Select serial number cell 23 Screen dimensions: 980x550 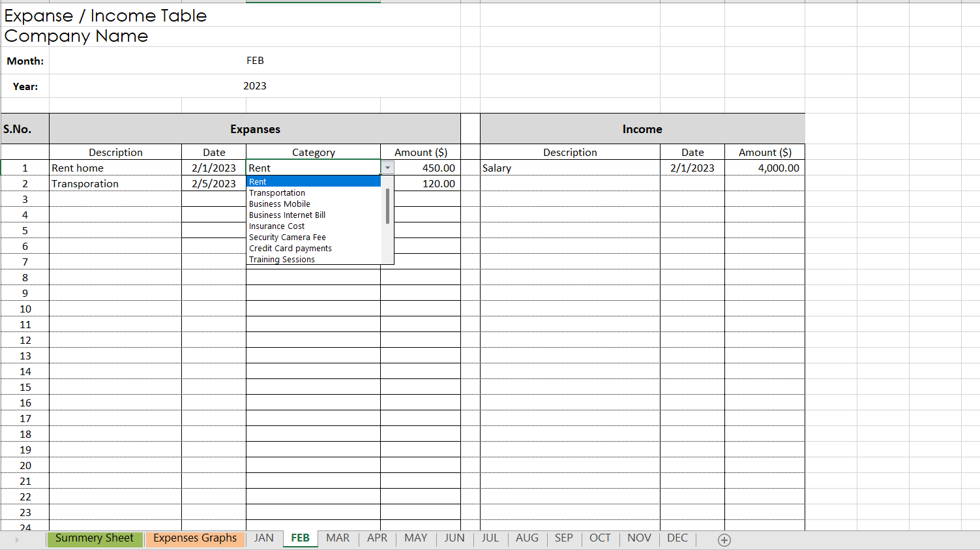coord(25,512)
